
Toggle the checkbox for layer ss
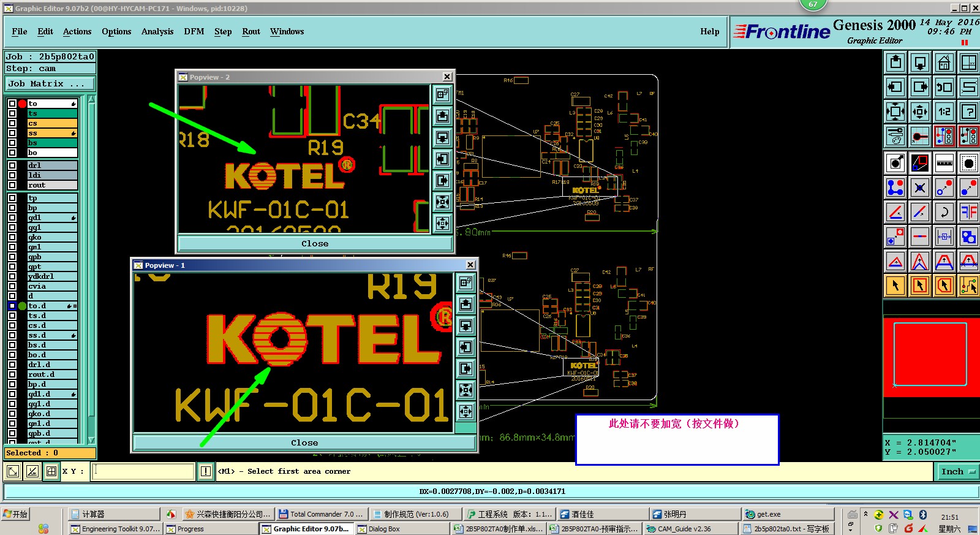pos(12,133)
